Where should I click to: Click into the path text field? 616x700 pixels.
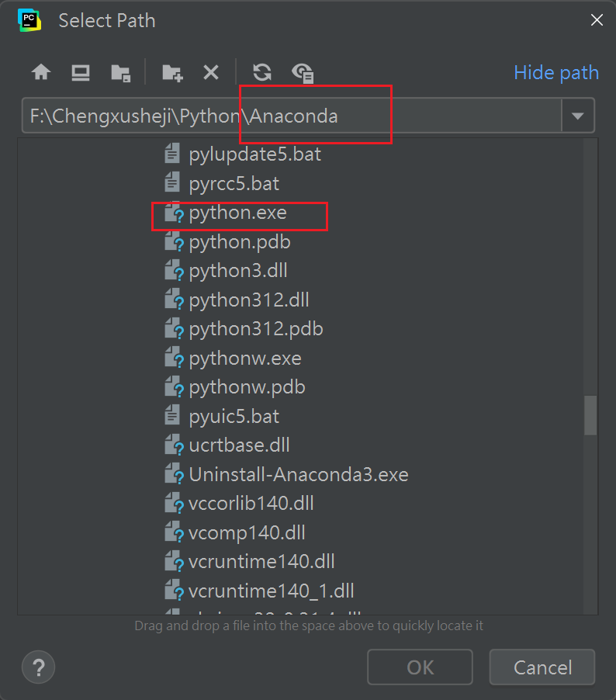[291, 116]
